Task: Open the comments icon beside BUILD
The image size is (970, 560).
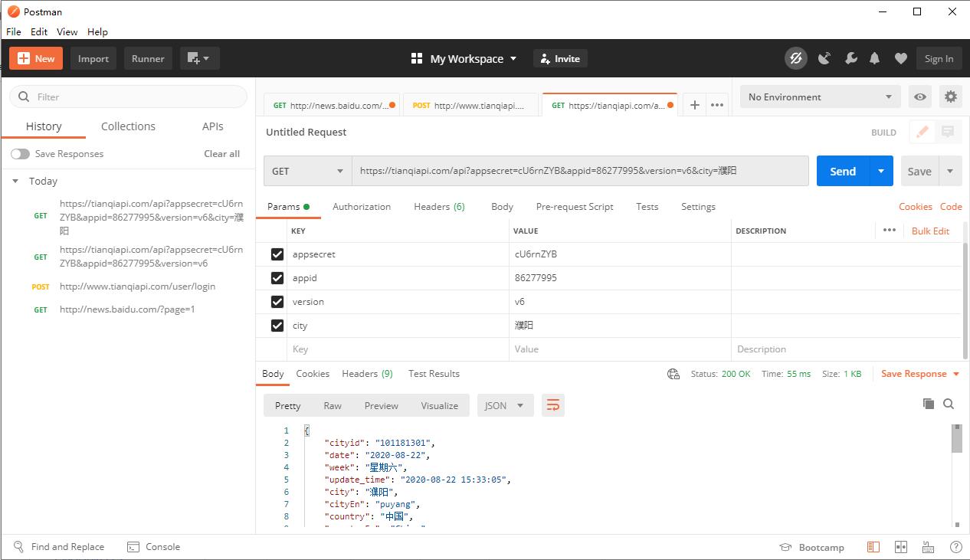Action: point(948,132)
